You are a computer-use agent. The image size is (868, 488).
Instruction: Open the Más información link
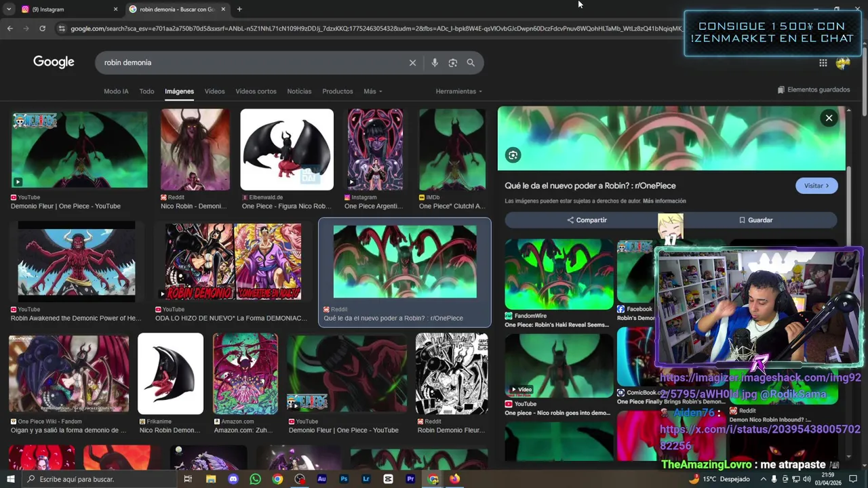tap(664, 201)
